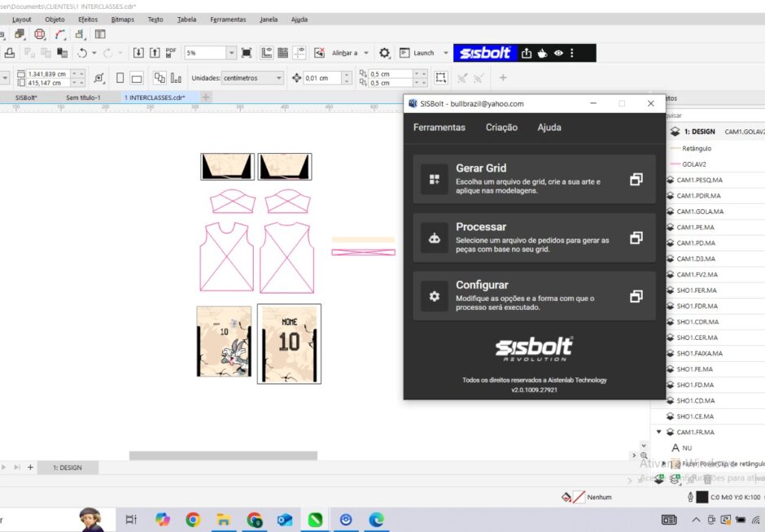Select the Retângulo object in the layers list
This screenshot has height=532, width=765.
tap(697, 148)
